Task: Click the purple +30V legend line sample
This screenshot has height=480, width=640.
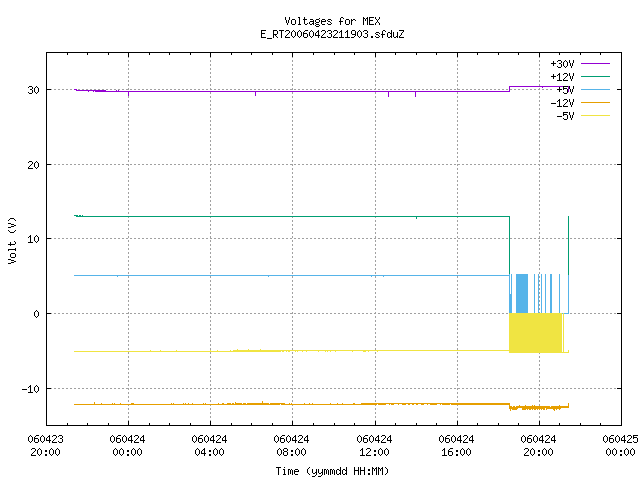Action: pos(595,64)
